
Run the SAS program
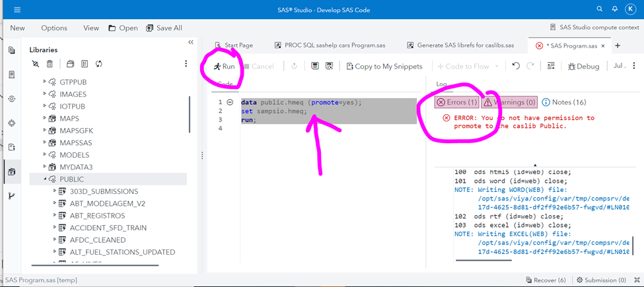pos(225,66)
